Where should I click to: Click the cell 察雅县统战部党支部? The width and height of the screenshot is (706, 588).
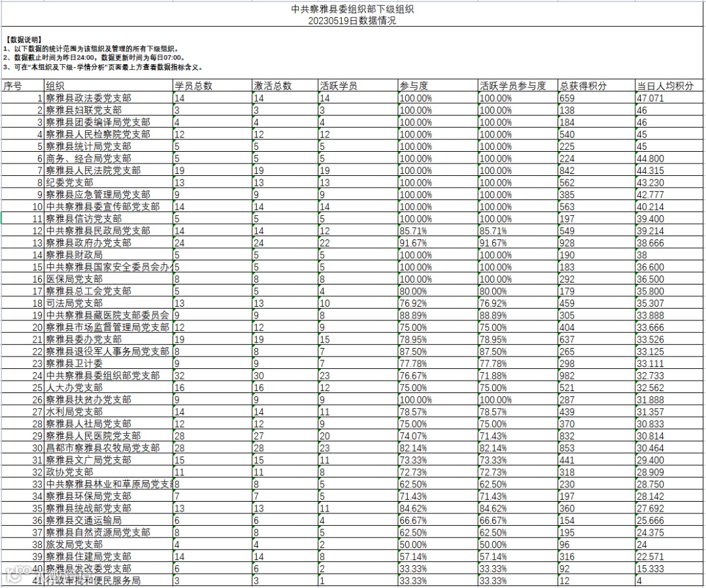coord(109,508)
